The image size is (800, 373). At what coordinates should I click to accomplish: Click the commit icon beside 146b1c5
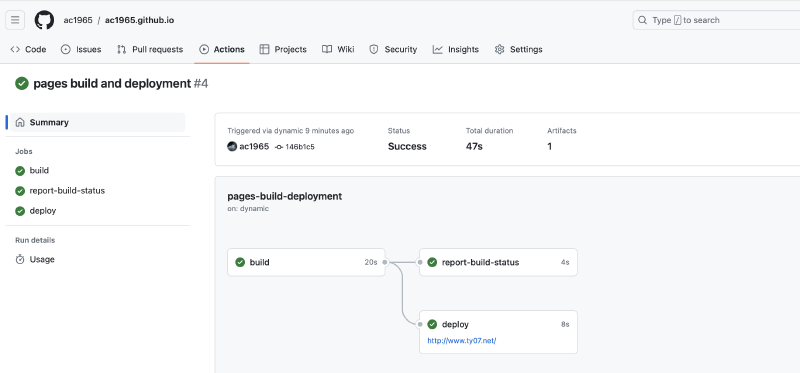[x=279, y=147]
